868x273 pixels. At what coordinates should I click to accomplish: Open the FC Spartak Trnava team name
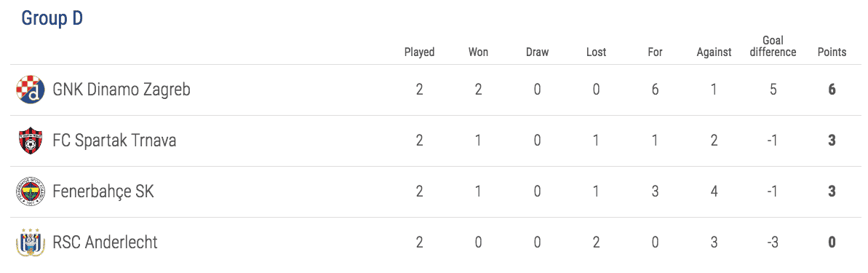coord(114,141)
